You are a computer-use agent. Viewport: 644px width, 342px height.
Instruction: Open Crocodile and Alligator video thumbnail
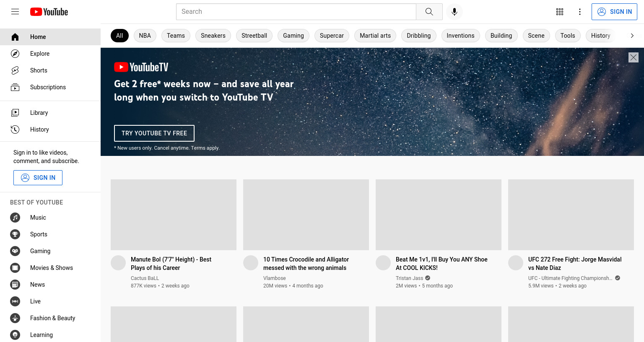(306, 215)
